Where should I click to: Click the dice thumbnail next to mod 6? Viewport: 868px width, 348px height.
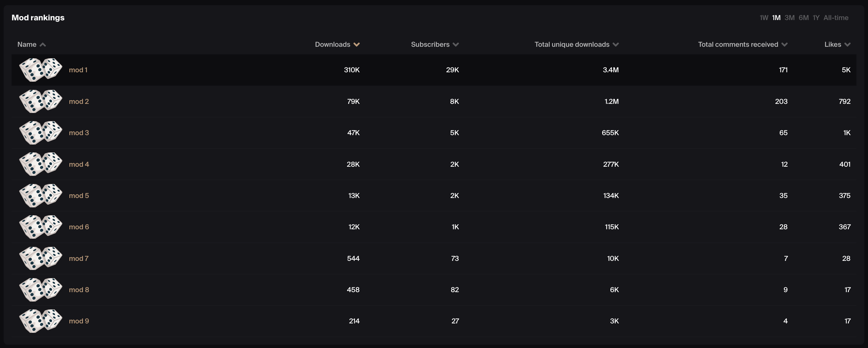click(40, 227)
